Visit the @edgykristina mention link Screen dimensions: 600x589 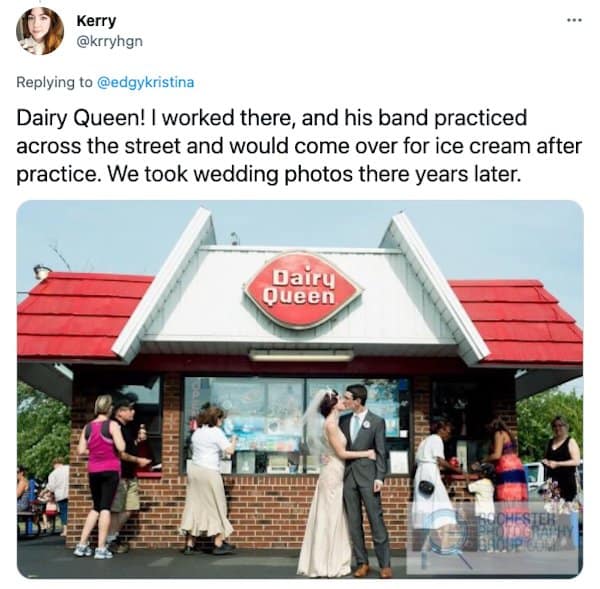pyautogui.click(x=146, y=82)
